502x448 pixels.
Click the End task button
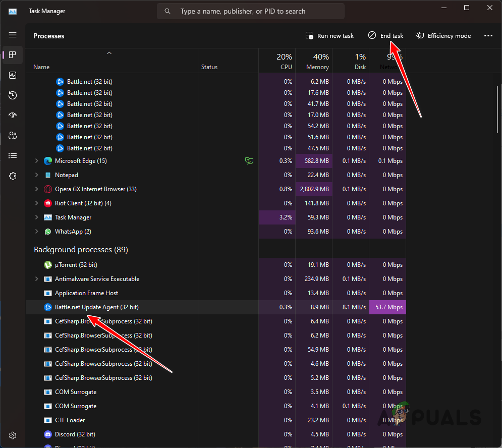click(x=385, y=36)
